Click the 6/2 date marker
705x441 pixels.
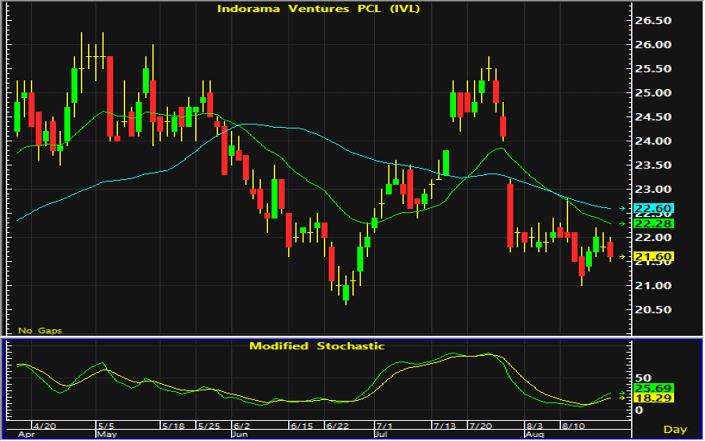pyautogui.click(x=241, y=426)
